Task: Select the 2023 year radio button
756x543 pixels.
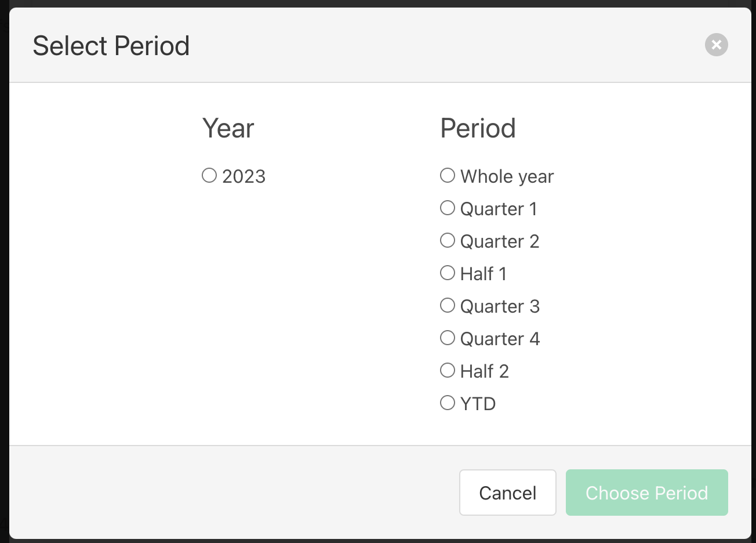Action: (x=209, y=175)
